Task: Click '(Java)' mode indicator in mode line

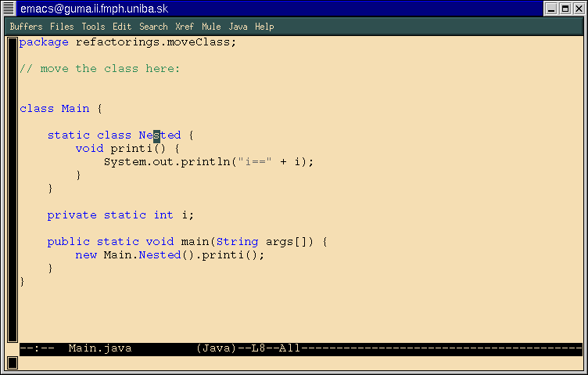Action: 217,348
